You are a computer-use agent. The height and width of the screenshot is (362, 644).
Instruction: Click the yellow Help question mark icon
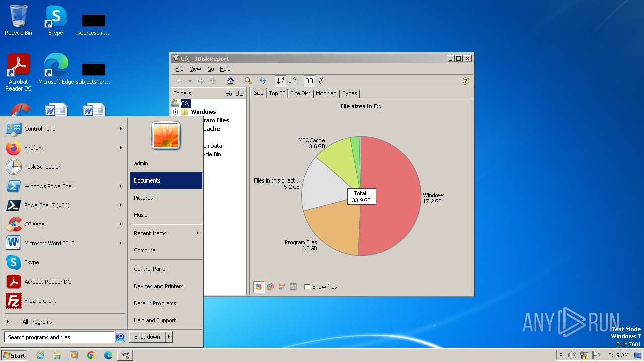466,81
